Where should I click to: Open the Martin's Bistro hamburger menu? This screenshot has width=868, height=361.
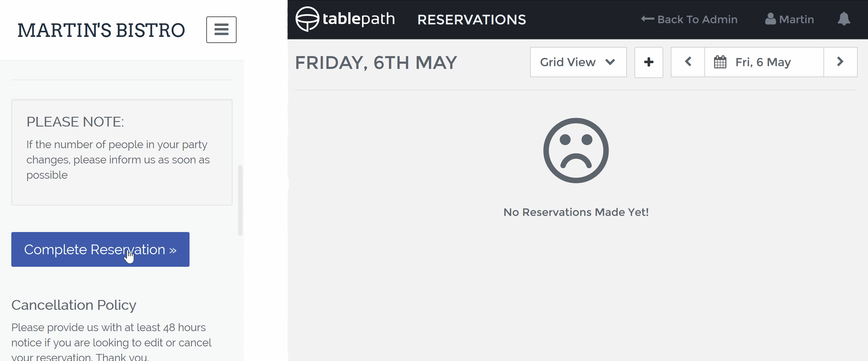(221, 30)
